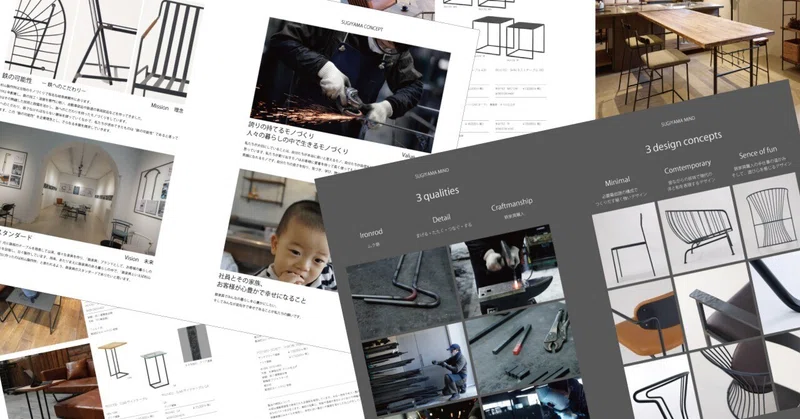This screenshot has width=800, height=419.
Task: Select the tan leather seat close-up image
Action: pos(647,322)
